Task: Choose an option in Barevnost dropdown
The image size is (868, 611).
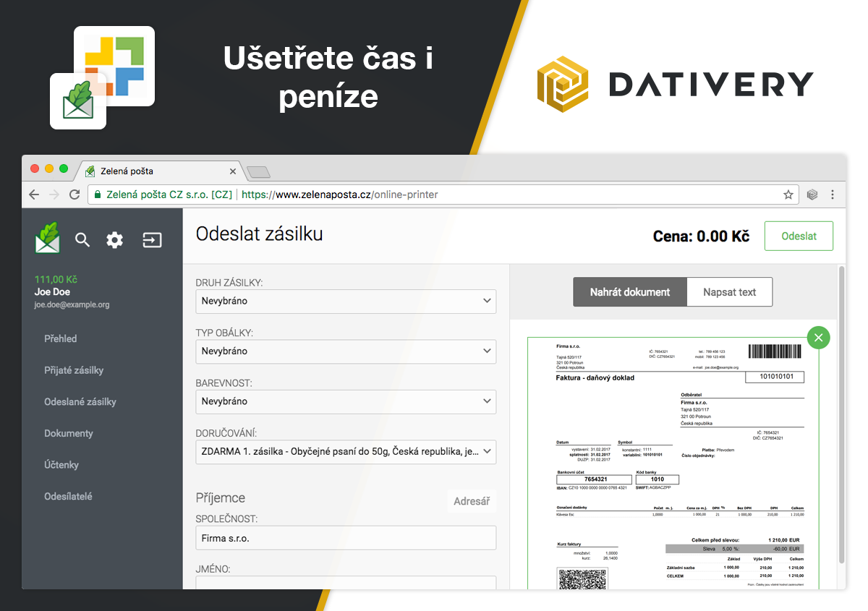Action: [346, 401]
